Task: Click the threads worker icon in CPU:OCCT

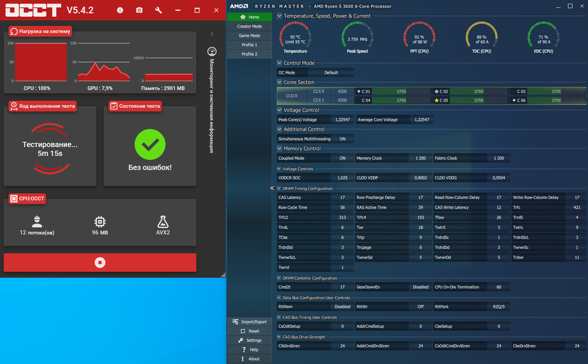Action: (37, 221)
